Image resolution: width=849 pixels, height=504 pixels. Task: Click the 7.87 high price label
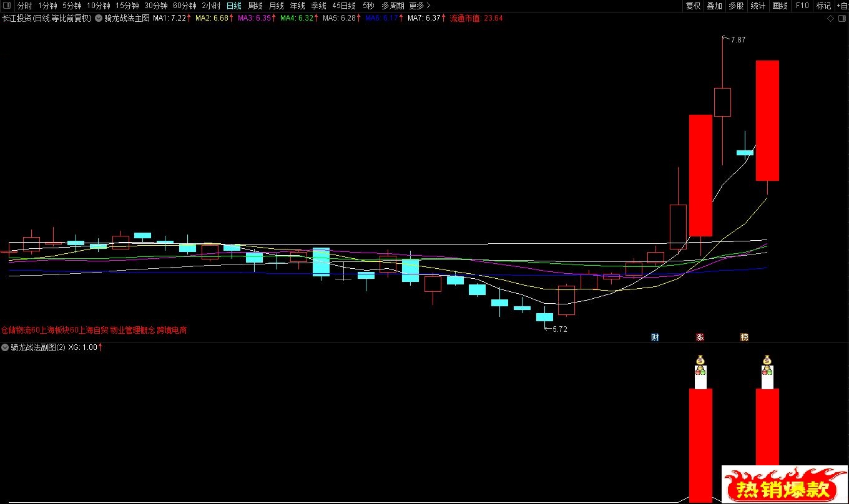point(739,40)
